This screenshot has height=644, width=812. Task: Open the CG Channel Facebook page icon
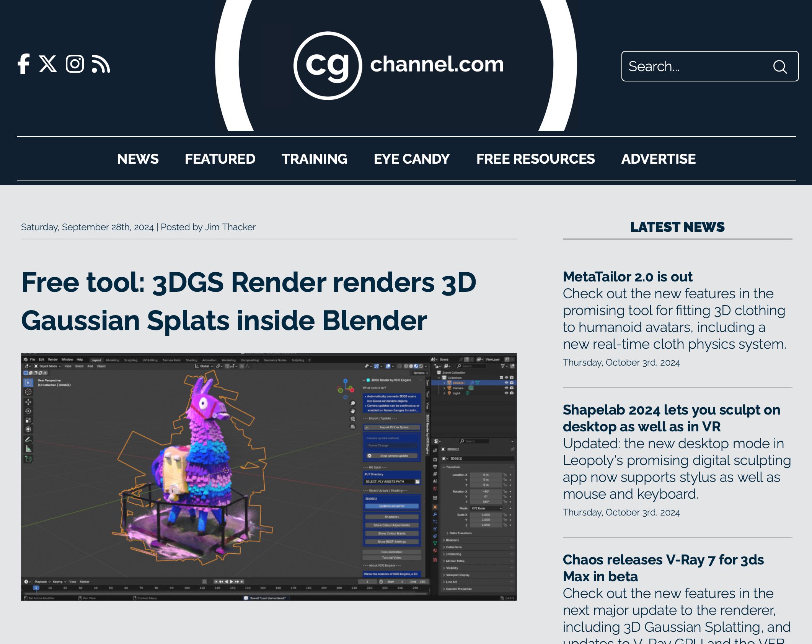tap(24, 64)
